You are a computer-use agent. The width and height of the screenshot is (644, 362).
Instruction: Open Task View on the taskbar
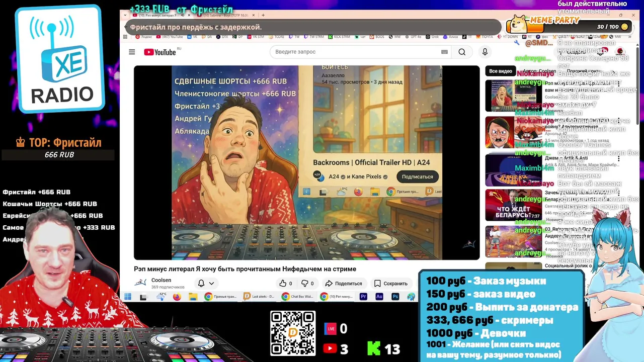tap(143, 297)
